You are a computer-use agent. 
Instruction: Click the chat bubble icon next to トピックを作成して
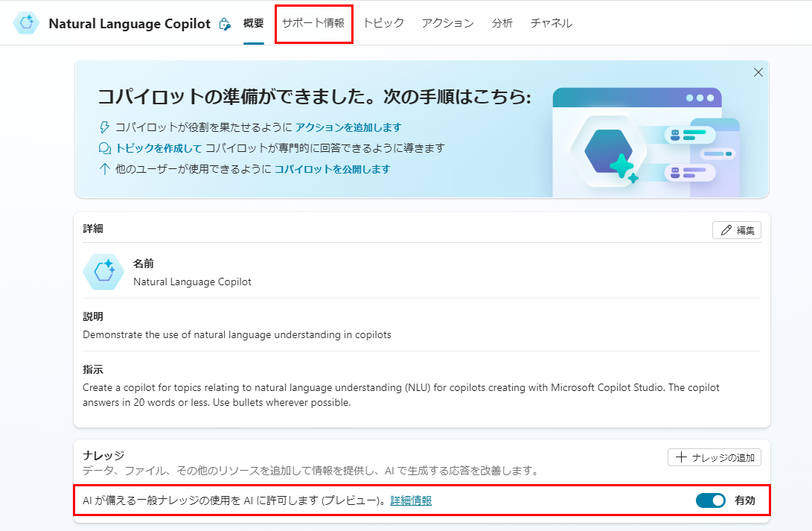point(103,148)
